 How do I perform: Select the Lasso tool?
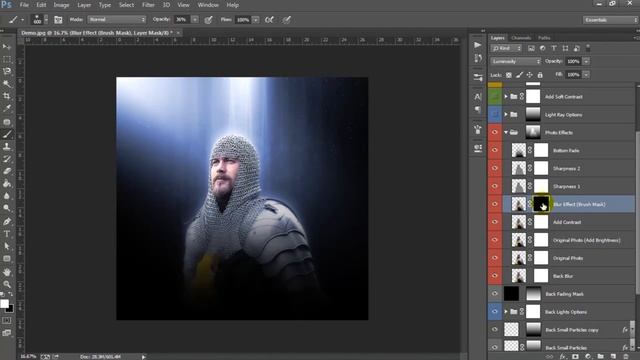pos(7,71)
